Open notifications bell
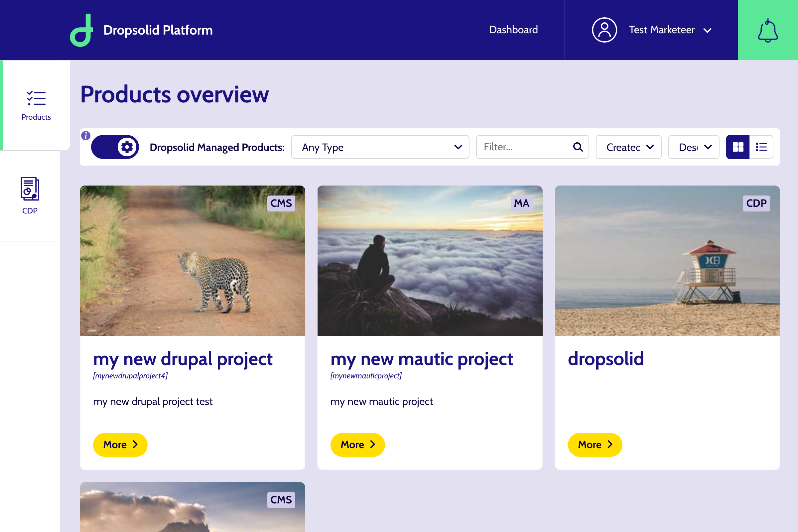Image resolution: width=798 pixels, height=532 pixels. tap(768, 30)
